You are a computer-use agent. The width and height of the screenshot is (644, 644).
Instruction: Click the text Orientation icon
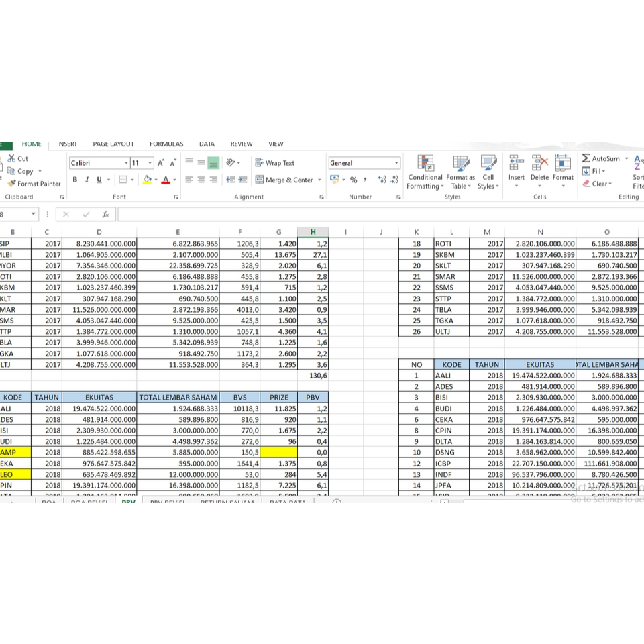coord(231,162)
